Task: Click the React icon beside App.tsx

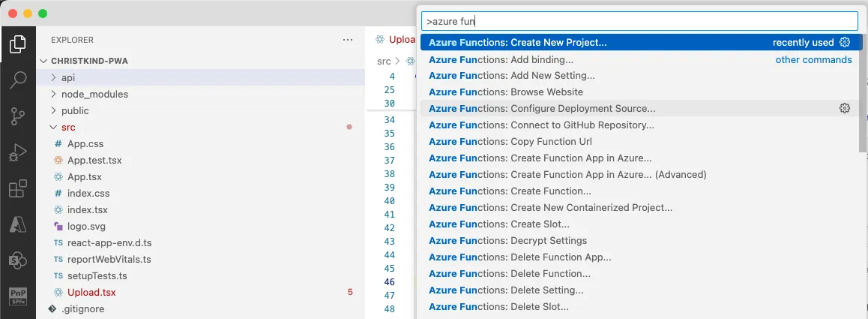Action: pos(58,177)
